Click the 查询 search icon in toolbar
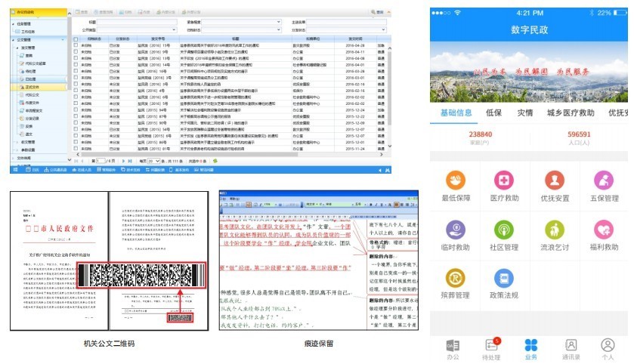 point(377,12)
